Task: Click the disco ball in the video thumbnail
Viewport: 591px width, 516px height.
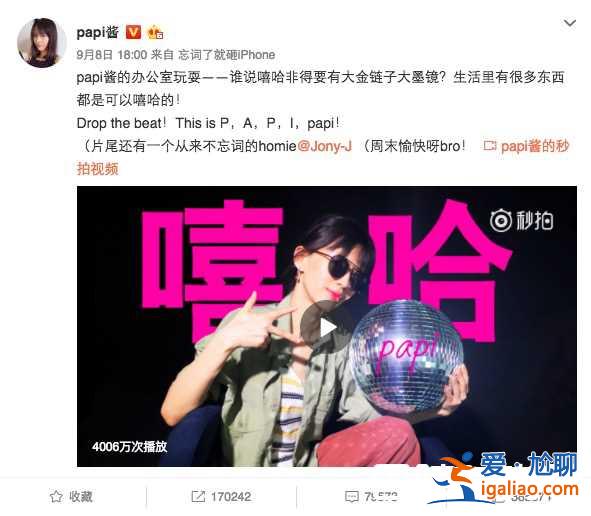Action: pyautogui.click(x=406, y=355)
